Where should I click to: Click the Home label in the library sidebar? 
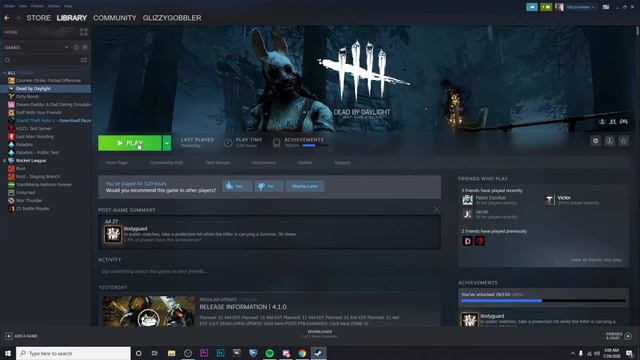[x=11, y=32]
